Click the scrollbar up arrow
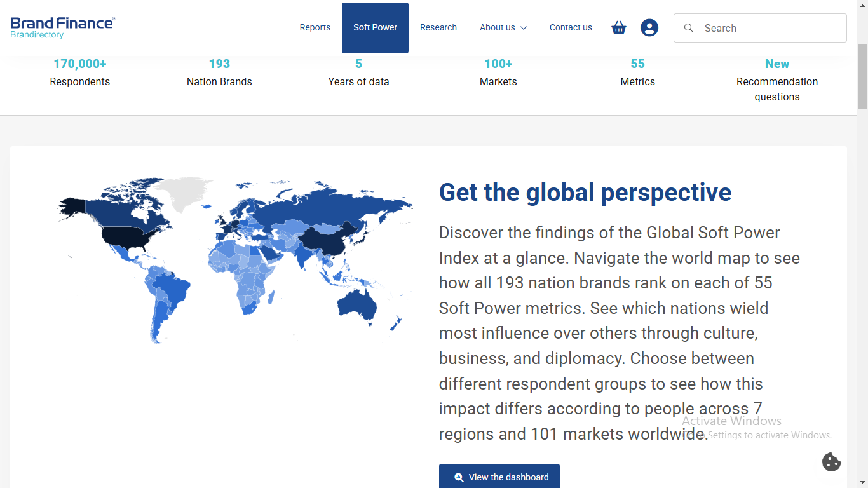The height and width of the screenshot is (488, 868). [862, 5]
